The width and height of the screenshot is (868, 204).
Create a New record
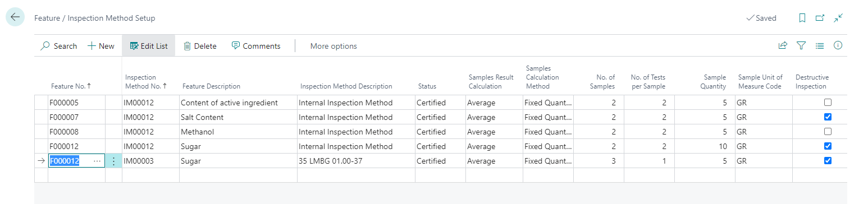click(x=101, y=46)
